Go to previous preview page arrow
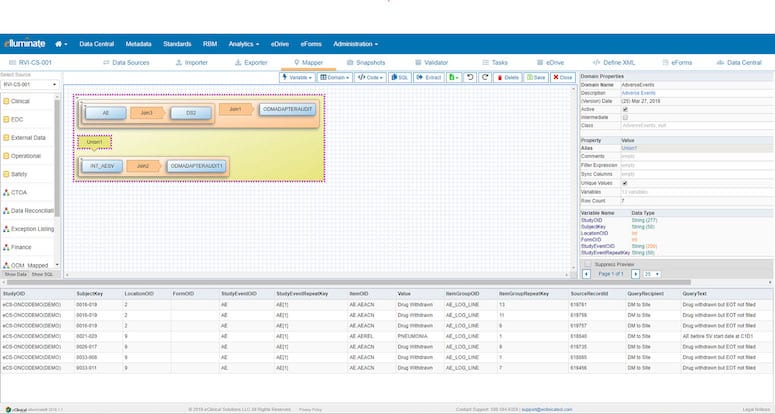 587,274
